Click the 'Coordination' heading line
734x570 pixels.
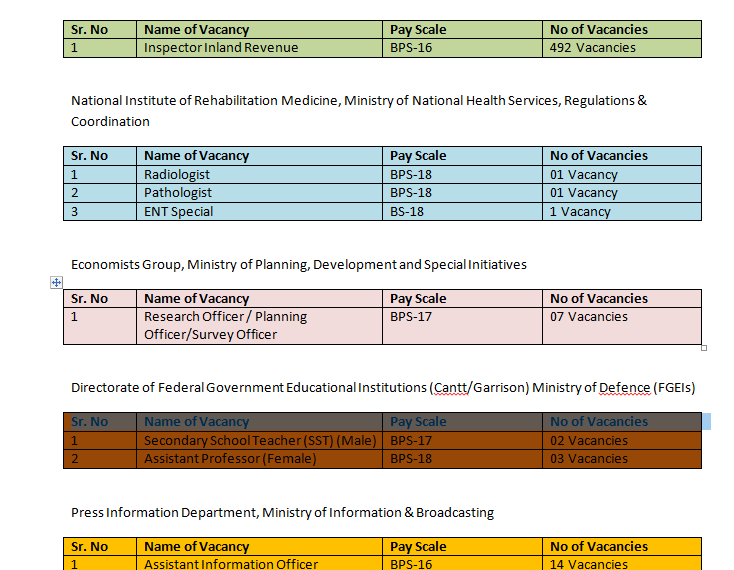click(110, 122)
